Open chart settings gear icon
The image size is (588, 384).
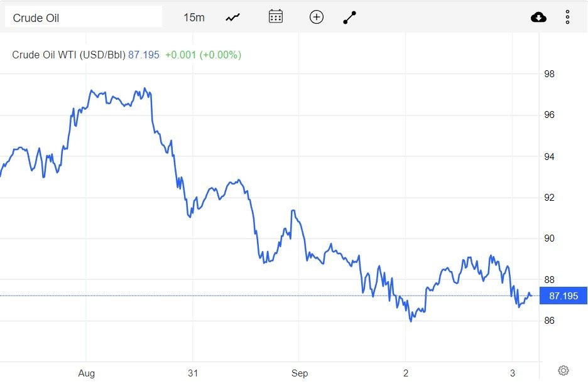[x=563, y=370]
